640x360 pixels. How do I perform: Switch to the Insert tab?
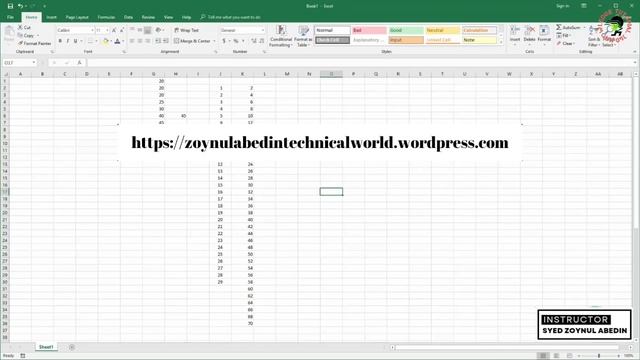pos(51,17)
